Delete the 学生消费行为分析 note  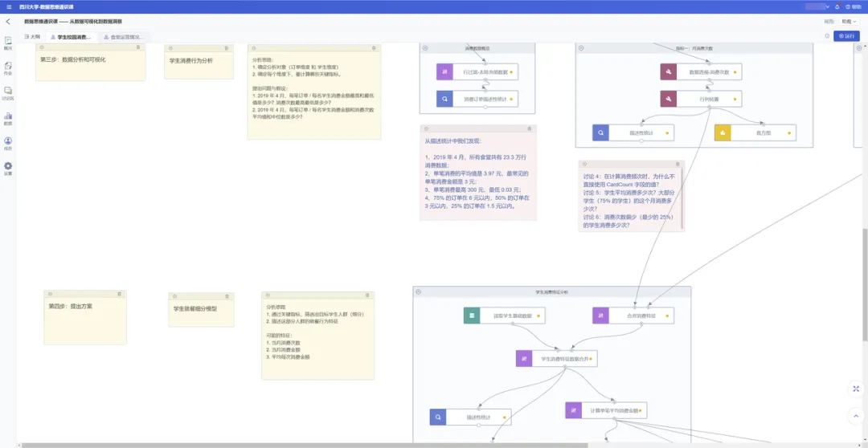tap(227, 49)
